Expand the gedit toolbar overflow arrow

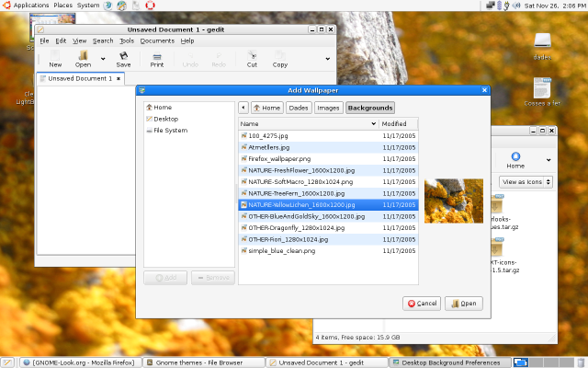pos(327,59)
